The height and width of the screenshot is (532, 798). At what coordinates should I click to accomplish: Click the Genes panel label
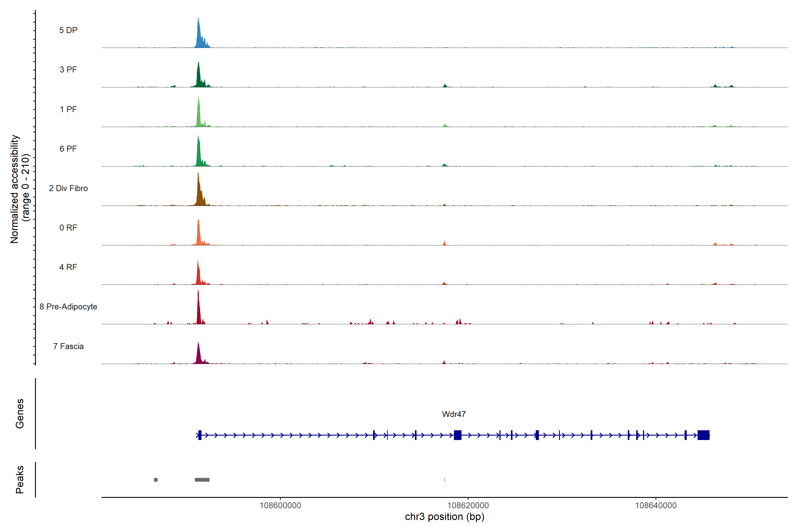[x=20, y=414]
